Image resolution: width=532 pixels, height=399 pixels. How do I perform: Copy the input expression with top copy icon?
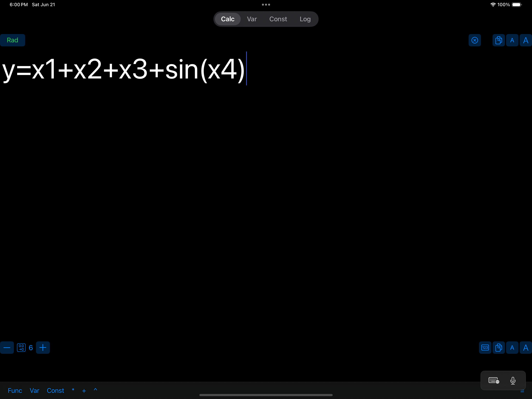click(x=498, y=40)
